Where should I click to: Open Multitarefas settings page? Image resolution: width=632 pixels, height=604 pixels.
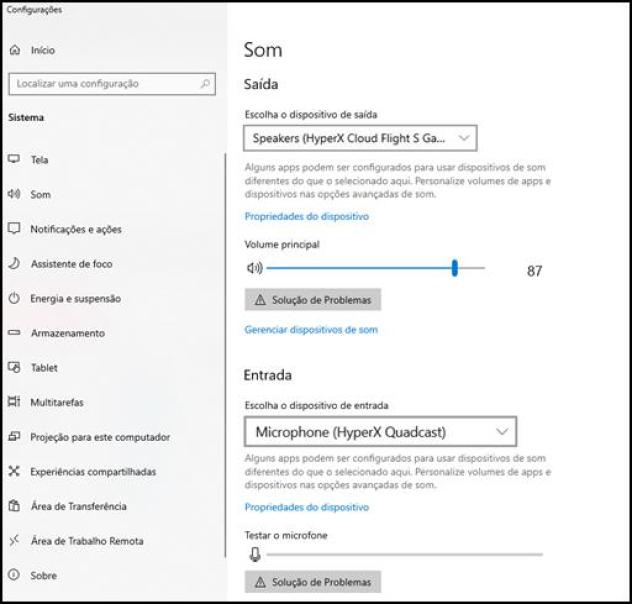pyautogui.click(x=57, y=402)
